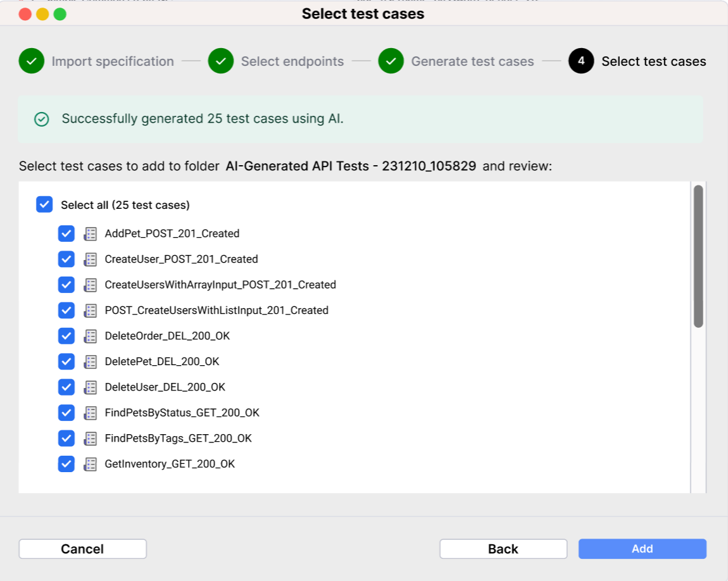
Task: Uncheck FindPetsByTags_GET_200_OK checkbox
Action: point(66,438)
